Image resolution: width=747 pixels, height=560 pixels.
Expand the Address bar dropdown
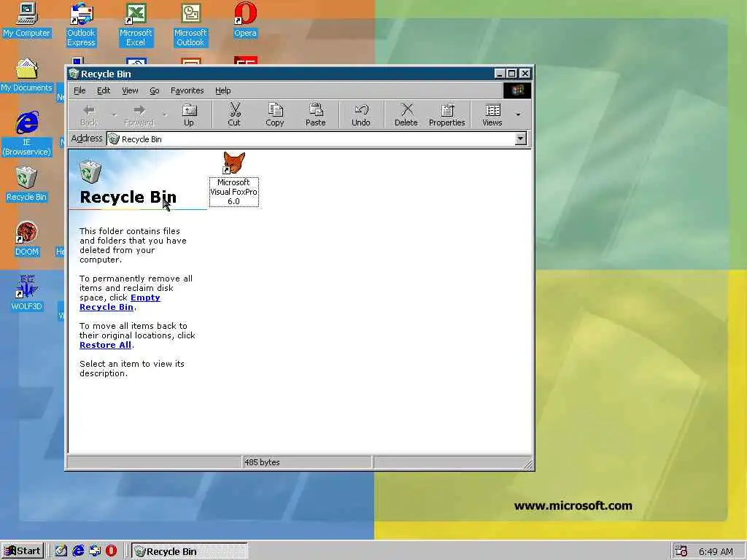(x=521, y=139)
